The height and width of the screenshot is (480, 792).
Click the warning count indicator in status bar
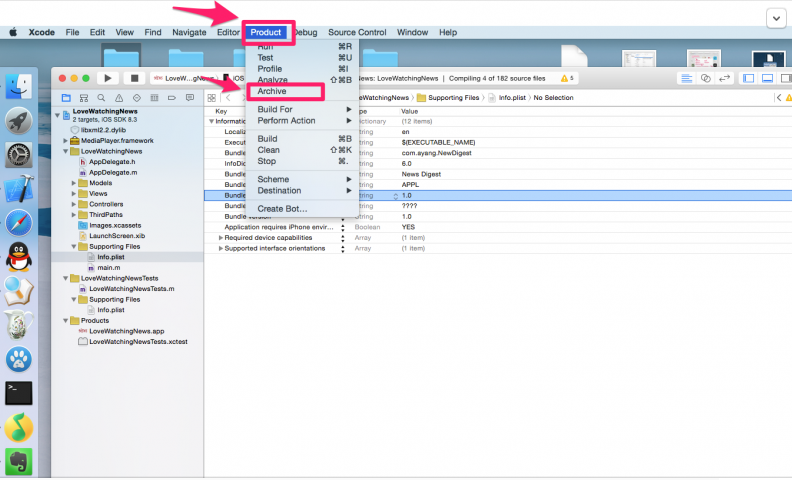(567, 78)
